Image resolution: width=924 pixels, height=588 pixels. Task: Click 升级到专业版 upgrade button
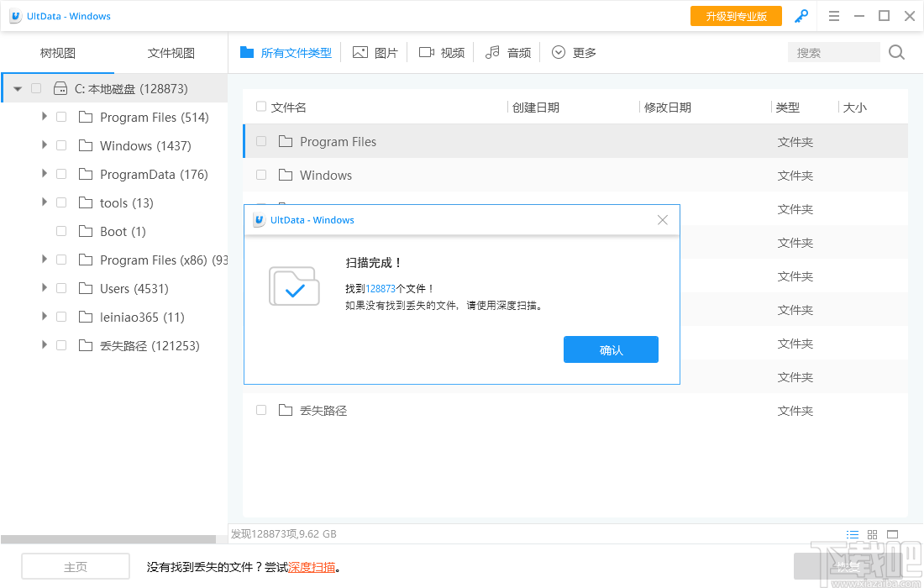(x=736, y=16)
